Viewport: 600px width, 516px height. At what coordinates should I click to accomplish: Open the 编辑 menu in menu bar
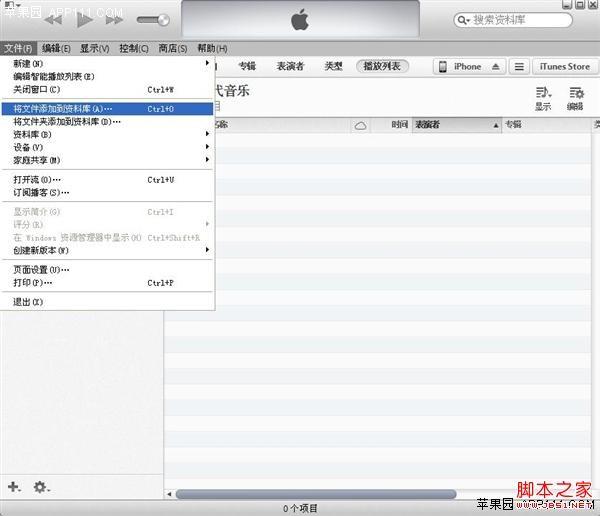point(55,48)
